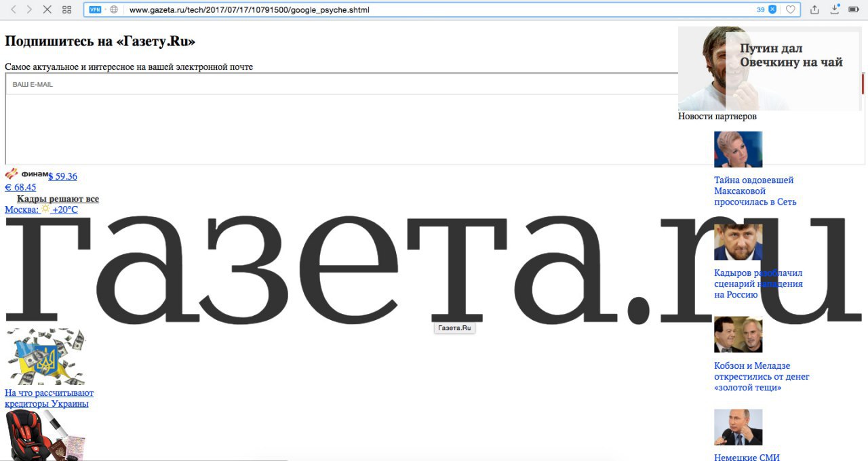868x461 pixels.
Task: Click the ВАШ E-MAIL input field
Action: [342, 84]
